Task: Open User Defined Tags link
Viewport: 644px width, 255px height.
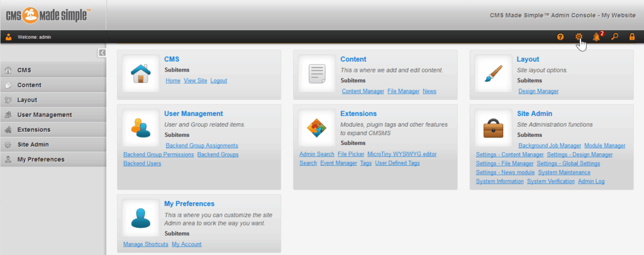Action: coord(397,163)
